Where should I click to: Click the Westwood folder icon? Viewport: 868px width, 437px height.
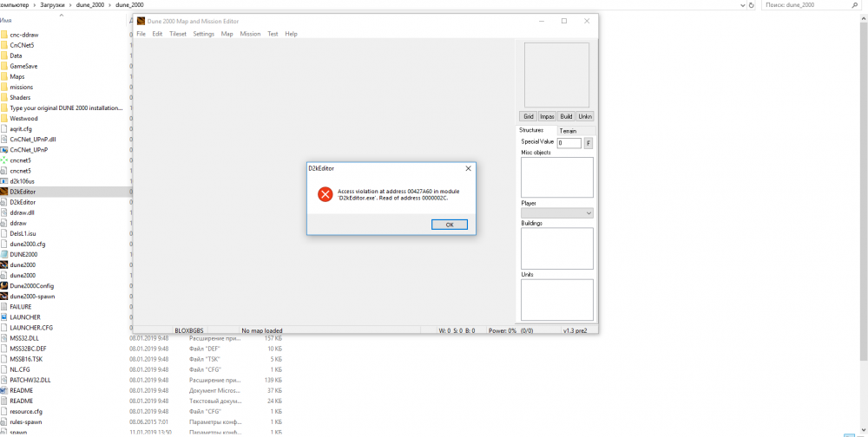(x=3, y=118)
